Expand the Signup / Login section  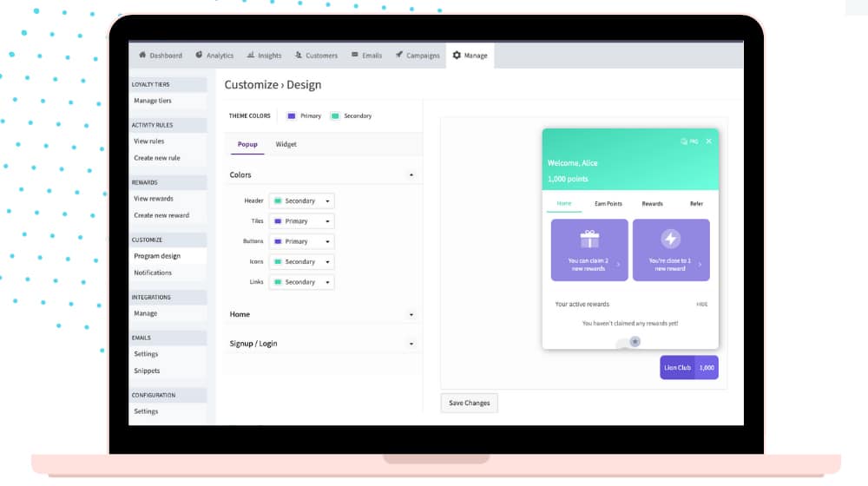(x=411, y=344)
